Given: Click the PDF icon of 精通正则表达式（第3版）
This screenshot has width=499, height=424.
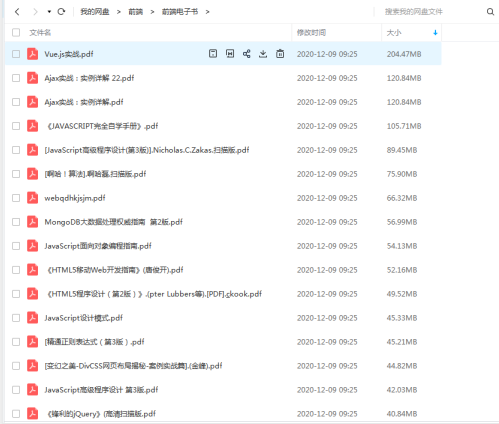Looking at the screenshot, I should click(32, 342).
